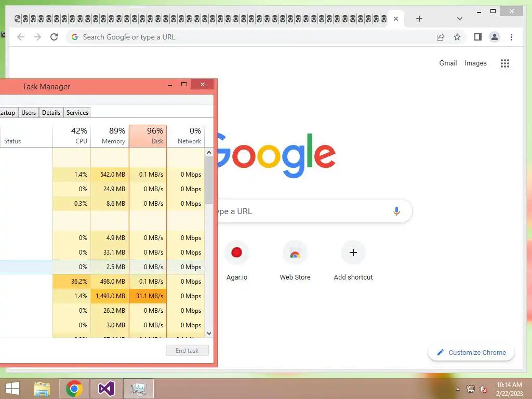Open File Explorer from taskbar
The height and width of the screenshot is (399, 532).
pos(42,389)
